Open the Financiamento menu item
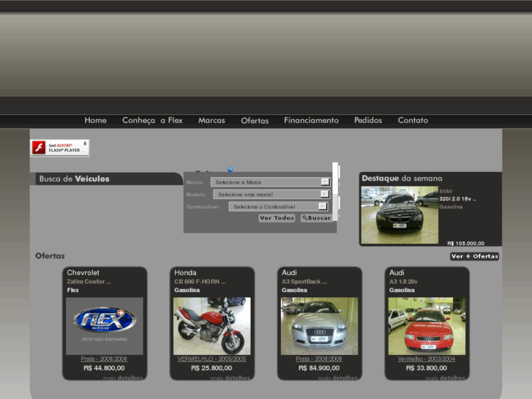 coord(311,120)
